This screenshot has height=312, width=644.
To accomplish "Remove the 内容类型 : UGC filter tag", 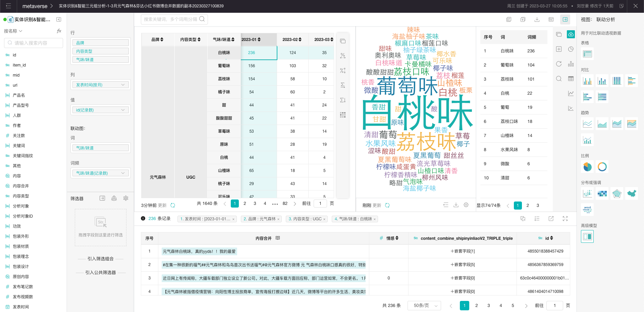I will click(x=324, y=219).
